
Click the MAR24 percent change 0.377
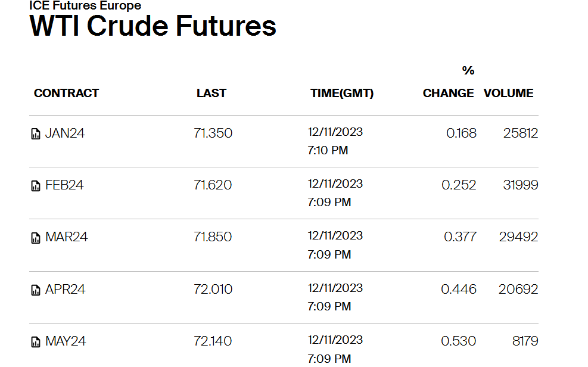tap(460, 237)
